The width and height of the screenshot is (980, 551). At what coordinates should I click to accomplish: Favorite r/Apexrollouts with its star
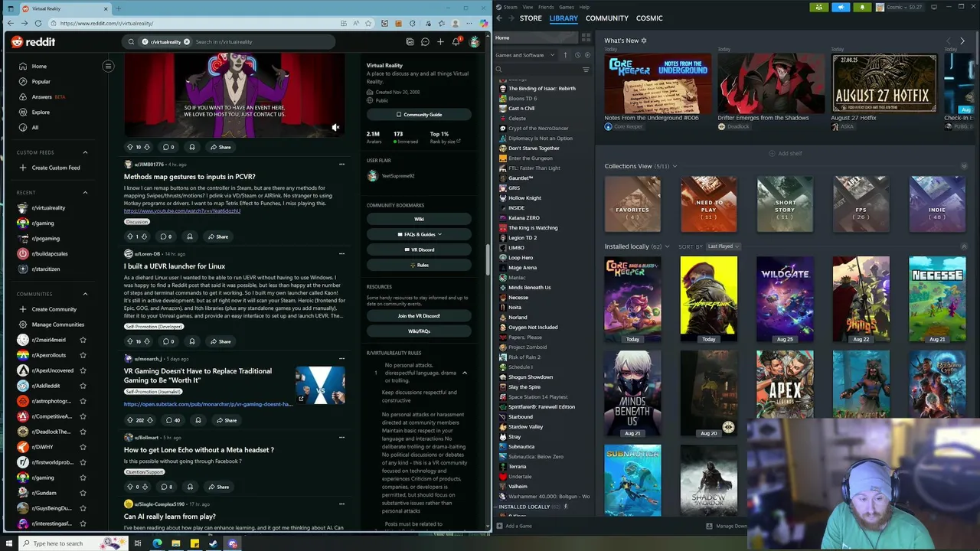[83, 355]
